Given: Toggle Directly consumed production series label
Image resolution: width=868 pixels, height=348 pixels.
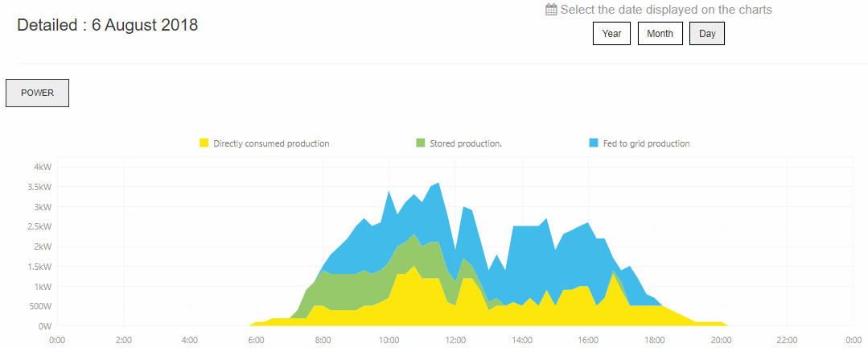Looking at the screenshot, I should pyautogui.click(x=271, y=143).
